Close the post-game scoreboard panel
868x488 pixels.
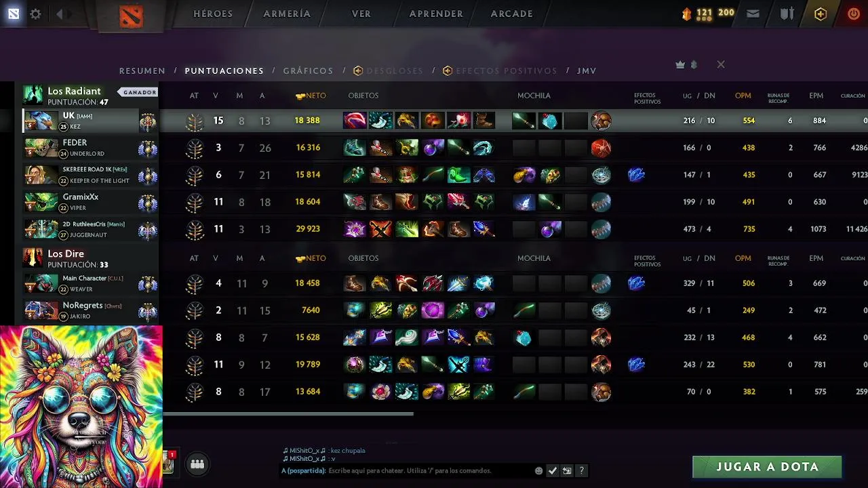point(721,64)
